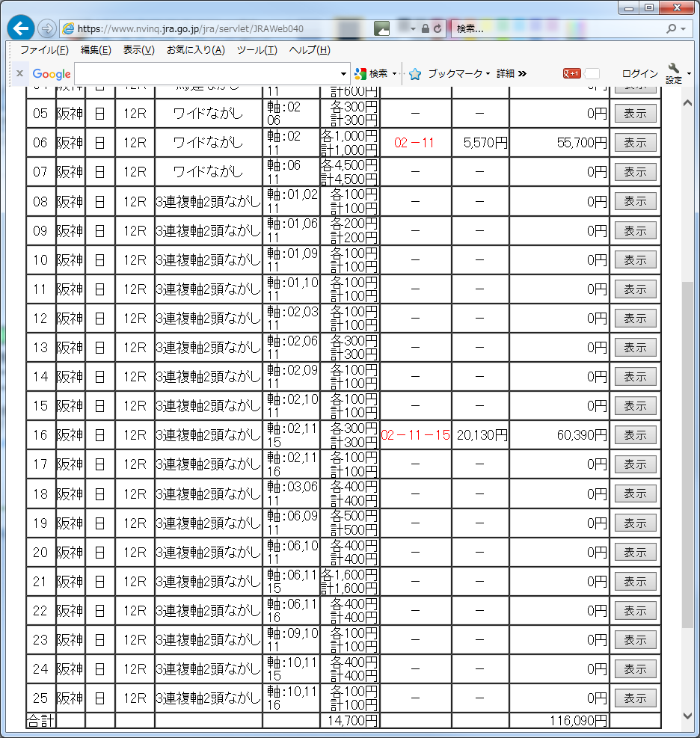The width and height of the screenshot is (700, 738).
Task: Click the total payout 116,090円
Action: pos(579,721)
